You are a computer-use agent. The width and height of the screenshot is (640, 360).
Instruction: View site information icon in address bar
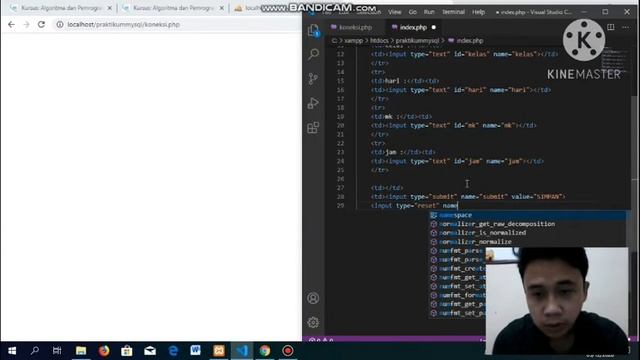tap(60, 24)
